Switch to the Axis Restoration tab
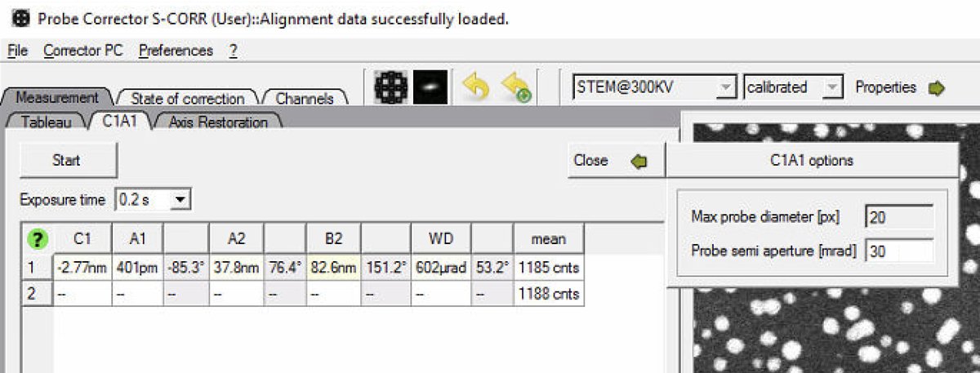Screen dimensions: 980x373 point(217,122)
